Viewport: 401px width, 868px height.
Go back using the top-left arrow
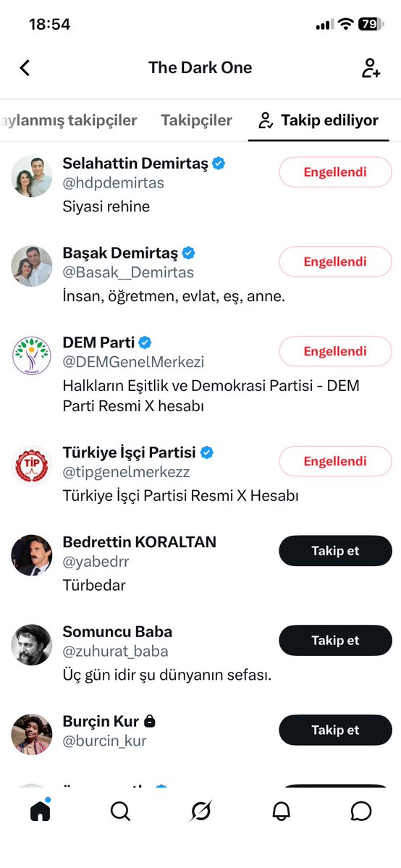(25, 67)
